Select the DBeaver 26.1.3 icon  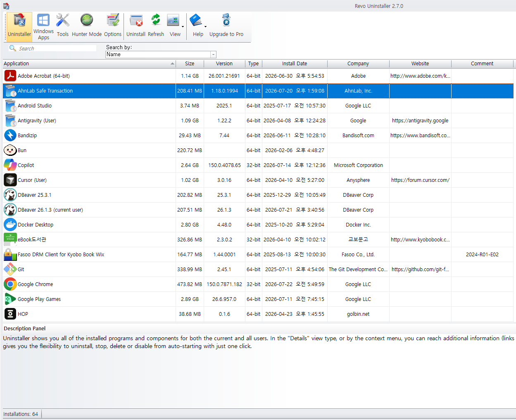point(10,210)
